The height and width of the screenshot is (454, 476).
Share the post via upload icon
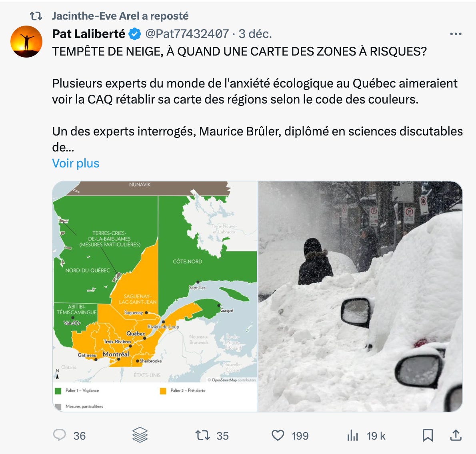point(456,435)
